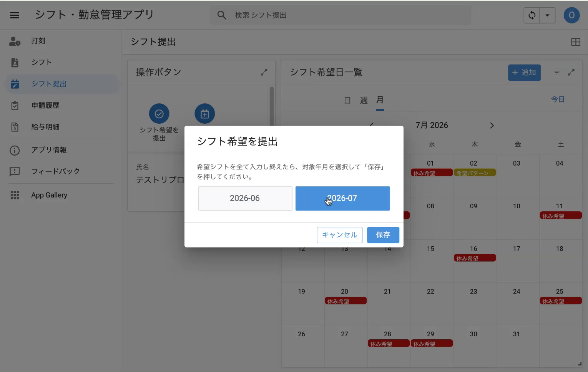Open the user account avatar O
The image size is (588, 372).
click(x=571, y=15)
